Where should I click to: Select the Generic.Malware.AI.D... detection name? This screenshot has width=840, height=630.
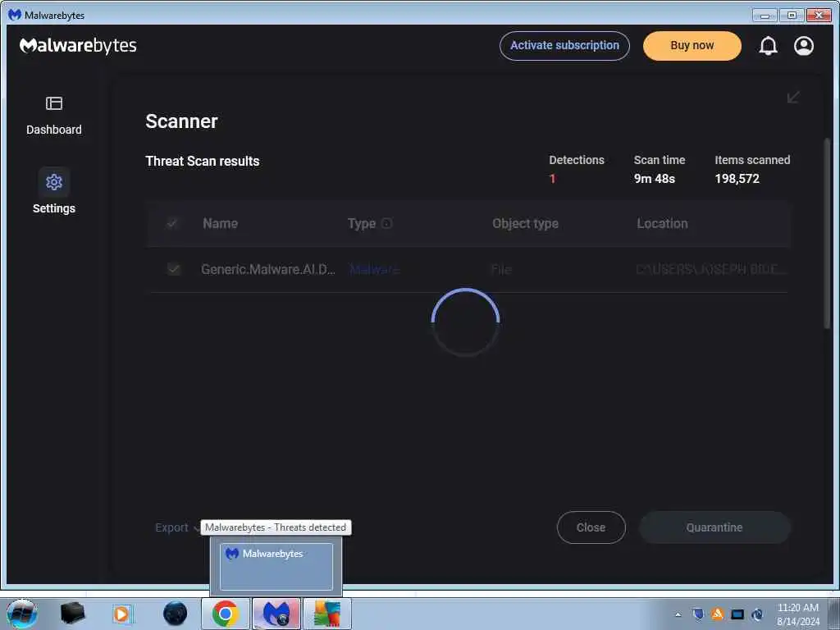[268, 269]
